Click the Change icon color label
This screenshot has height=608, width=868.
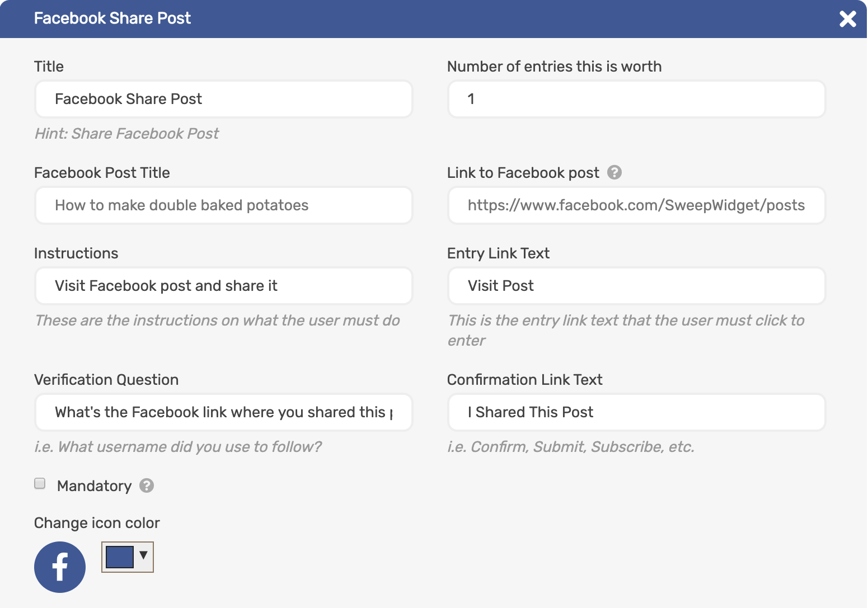point(97,522)
